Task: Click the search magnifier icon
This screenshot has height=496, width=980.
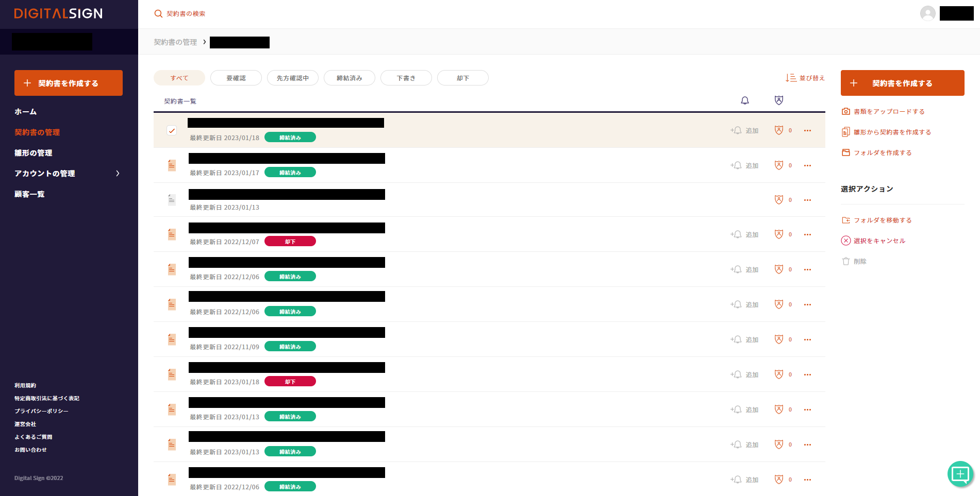Action: 158,14
